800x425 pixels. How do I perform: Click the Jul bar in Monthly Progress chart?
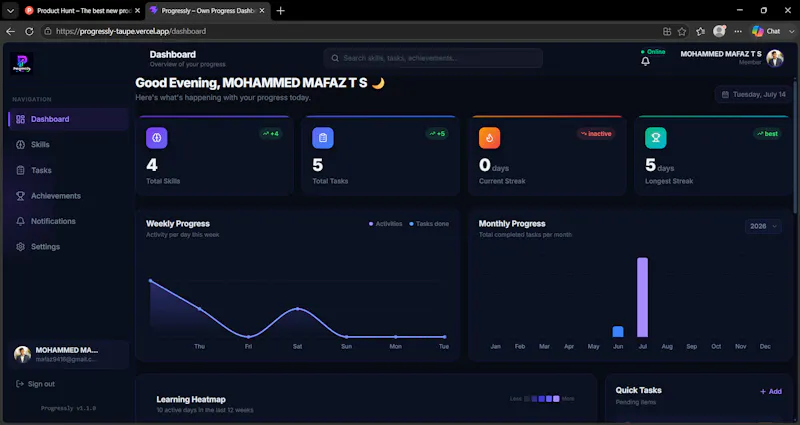[x=642, y=297]
